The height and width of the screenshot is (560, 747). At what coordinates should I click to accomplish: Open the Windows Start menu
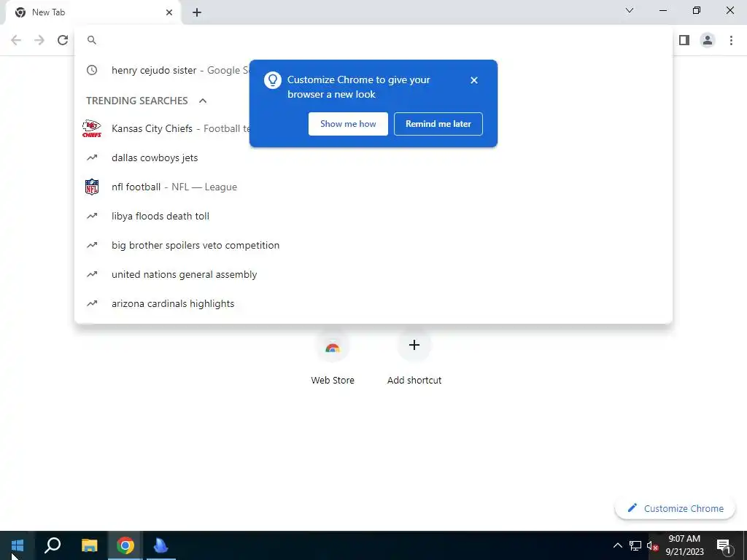(18, 545)
